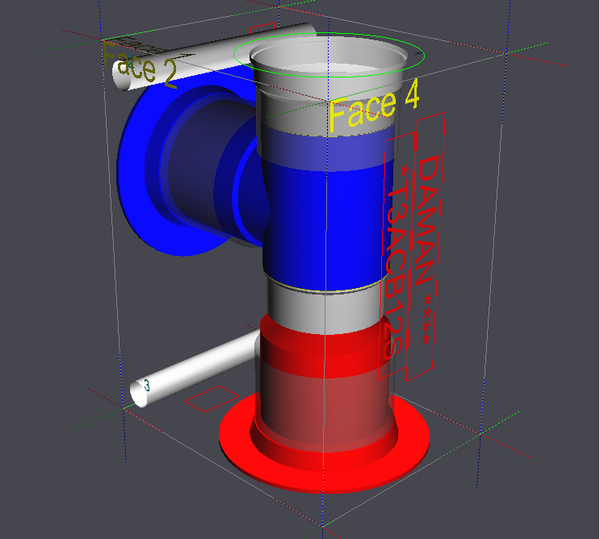Select the yellow "Face 4" label

point(374,106)
